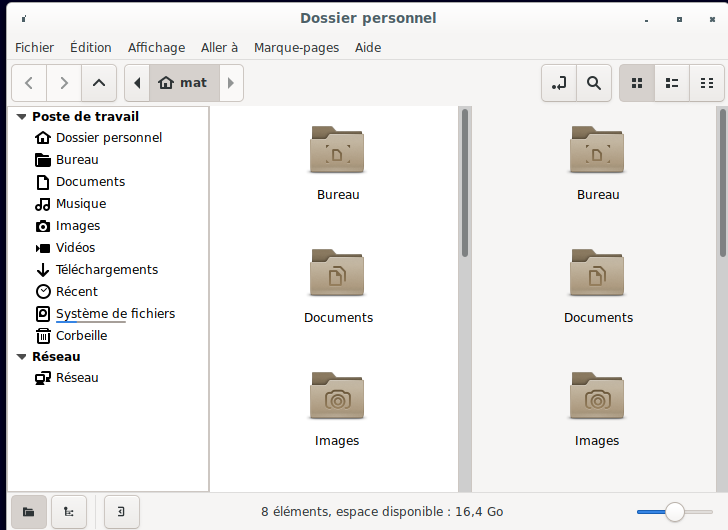Click the path bar right arrow
This screenshot has height=530, width=728.
[232, 83]
